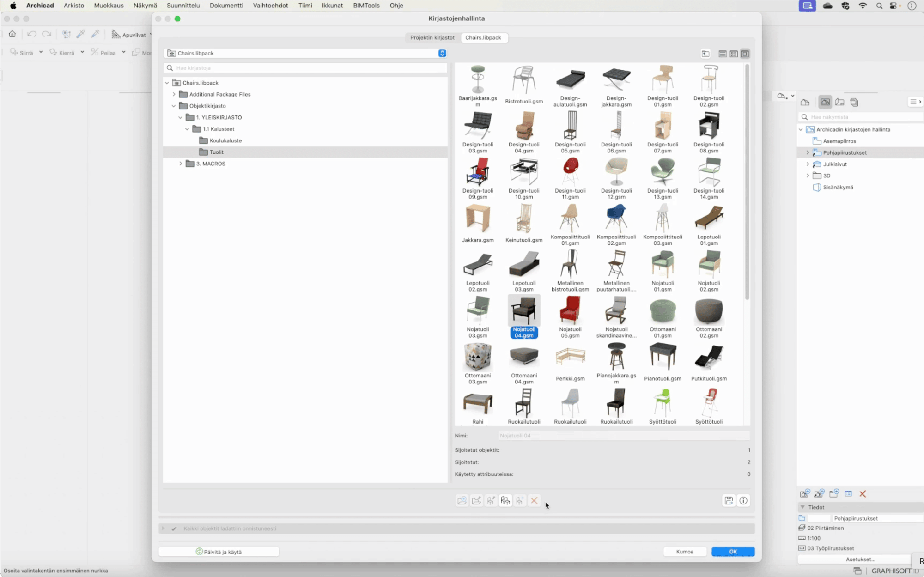
Task: Click the export library folder icon
Action: point(476,501)
